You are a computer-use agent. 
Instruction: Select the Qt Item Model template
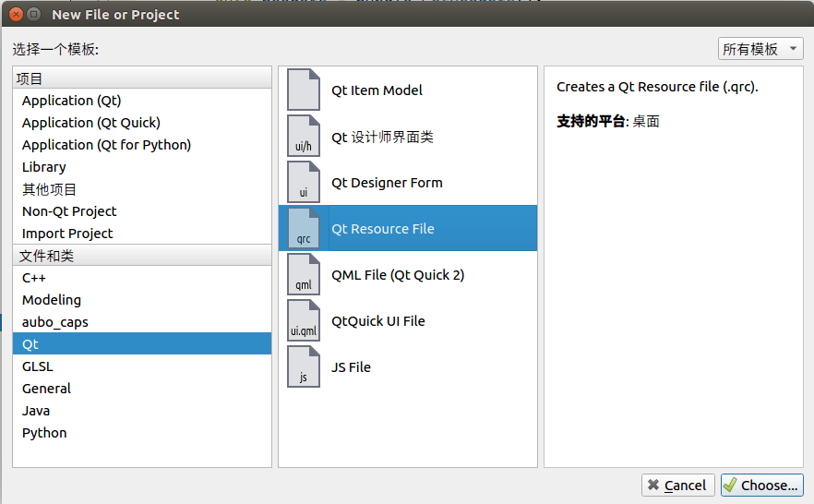(408, 90)
